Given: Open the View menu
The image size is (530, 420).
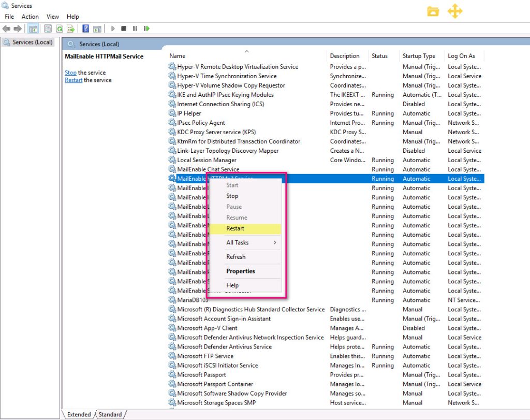Looking at the screenshot, I should coord(53,17).
